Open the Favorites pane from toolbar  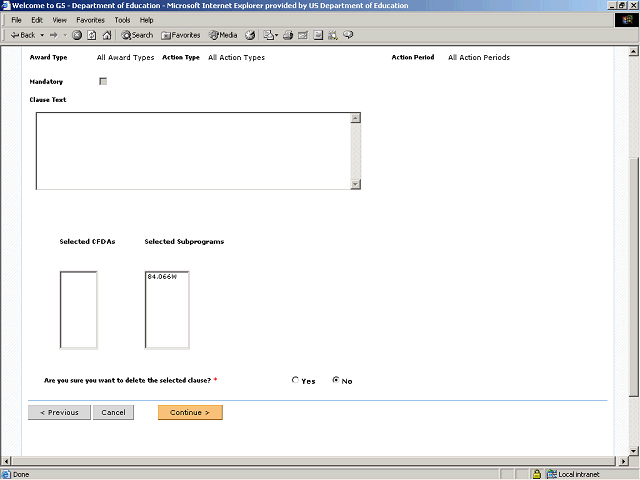click(x=181, y=35)
